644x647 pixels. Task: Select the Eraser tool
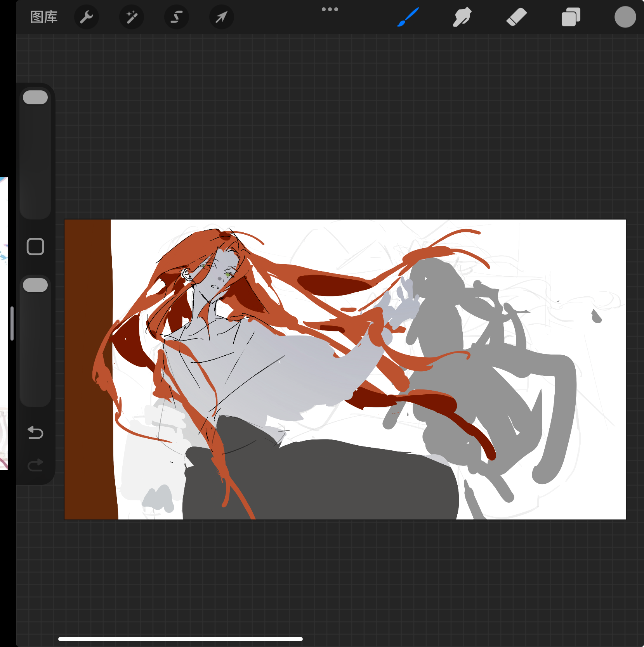click(x=516, y=17)
